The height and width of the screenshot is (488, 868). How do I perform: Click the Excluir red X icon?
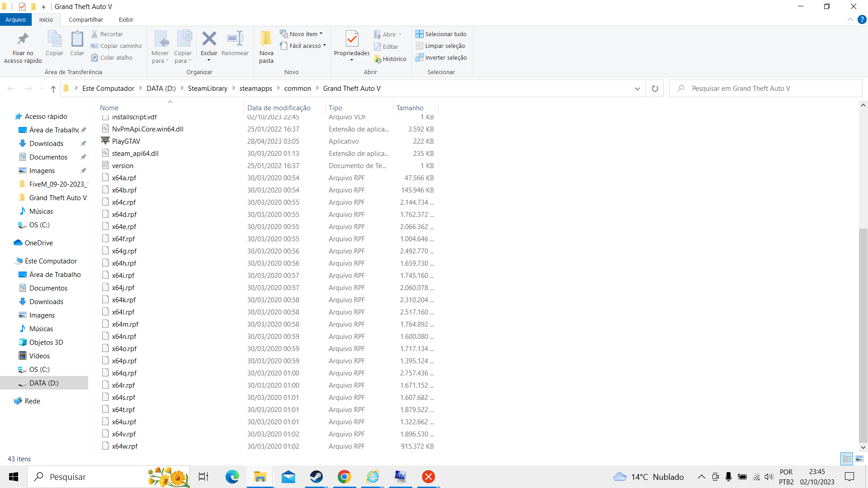click(x=209, y=39)
